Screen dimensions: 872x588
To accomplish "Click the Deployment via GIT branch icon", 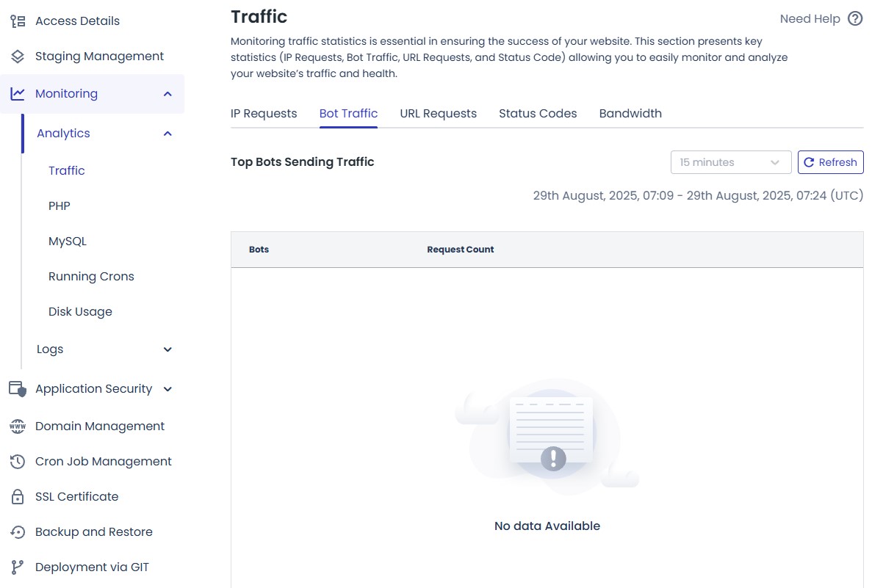I will click(17, 567).
